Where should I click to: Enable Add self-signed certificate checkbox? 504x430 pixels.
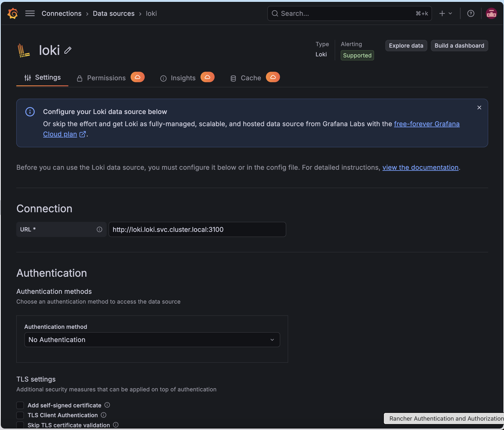coord(20,405)
